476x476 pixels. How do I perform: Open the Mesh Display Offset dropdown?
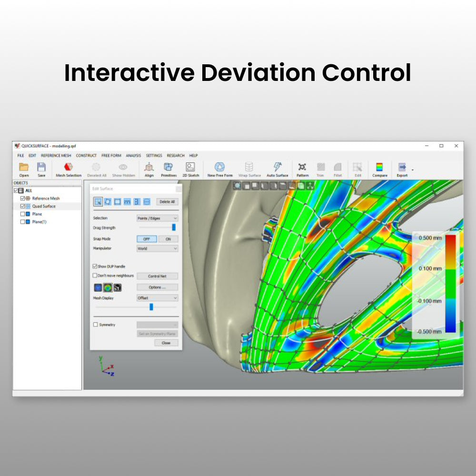coord(157,298)
